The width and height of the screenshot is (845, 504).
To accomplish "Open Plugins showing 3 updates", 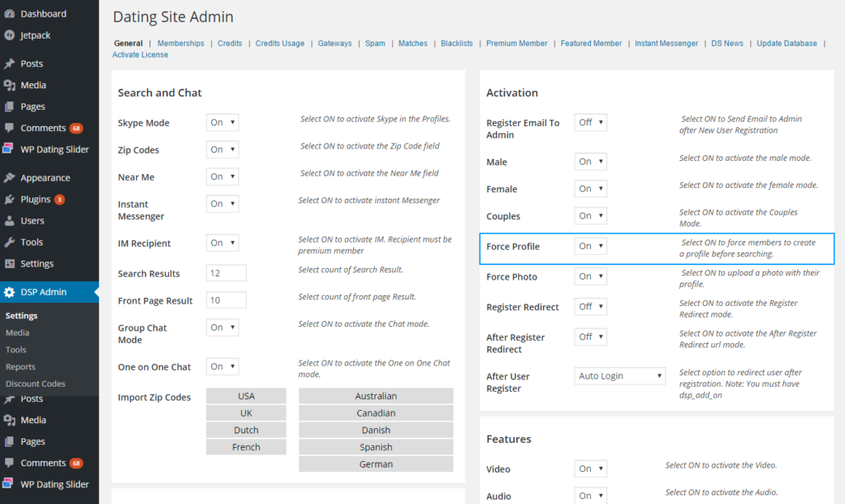I will point(37,200).
